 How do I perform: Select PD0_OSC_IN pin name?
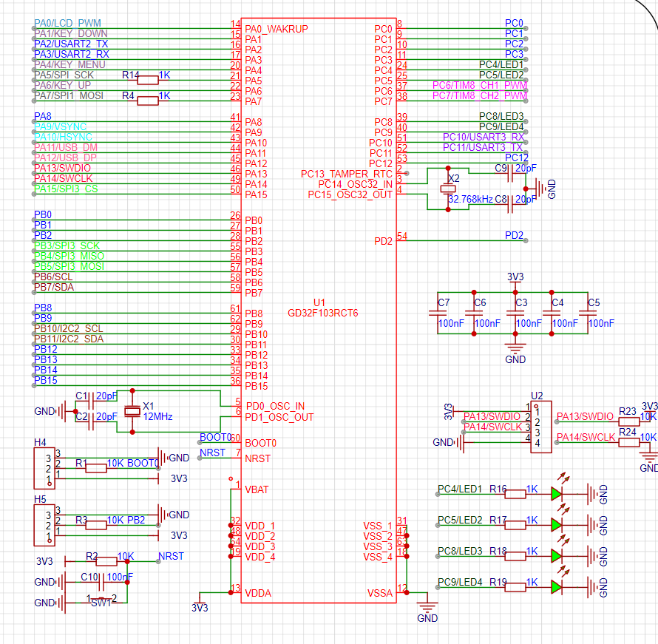click(275, 406)
